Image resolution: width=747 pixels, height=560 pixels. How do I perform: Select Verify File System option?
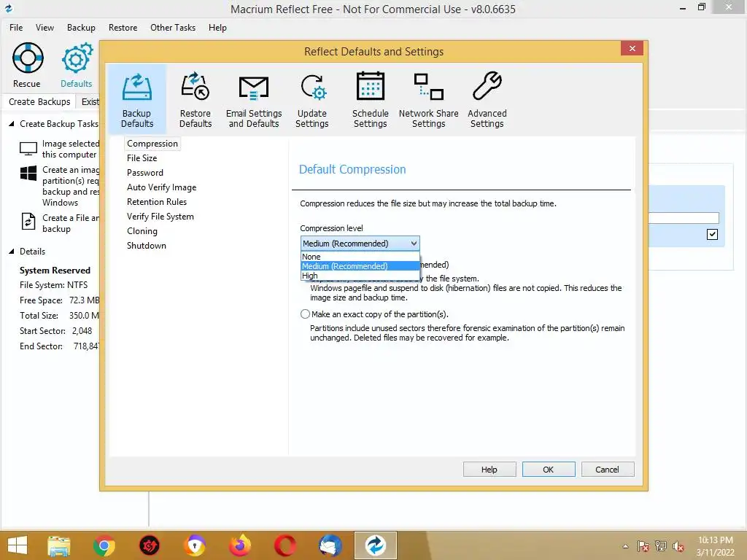pos(160,217)
